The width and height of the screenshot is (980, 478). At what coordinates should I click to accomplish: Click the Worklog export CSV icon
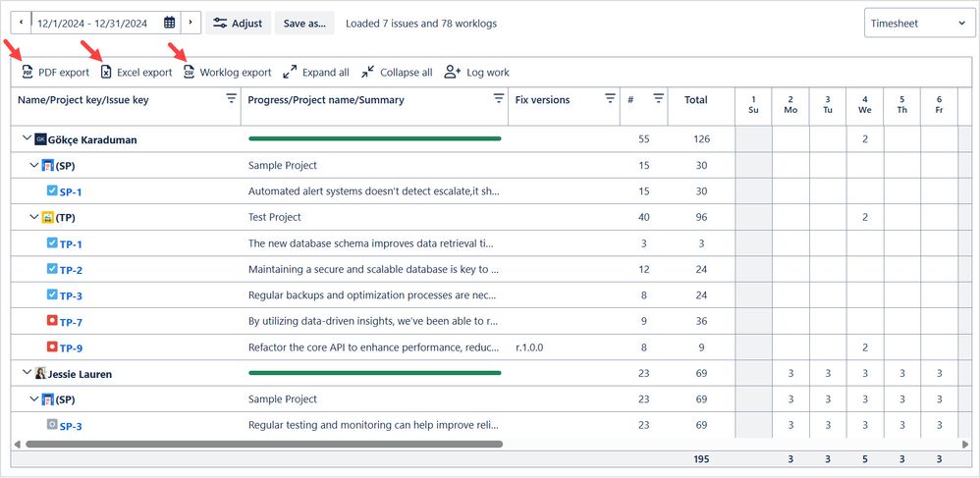point(189,73)
